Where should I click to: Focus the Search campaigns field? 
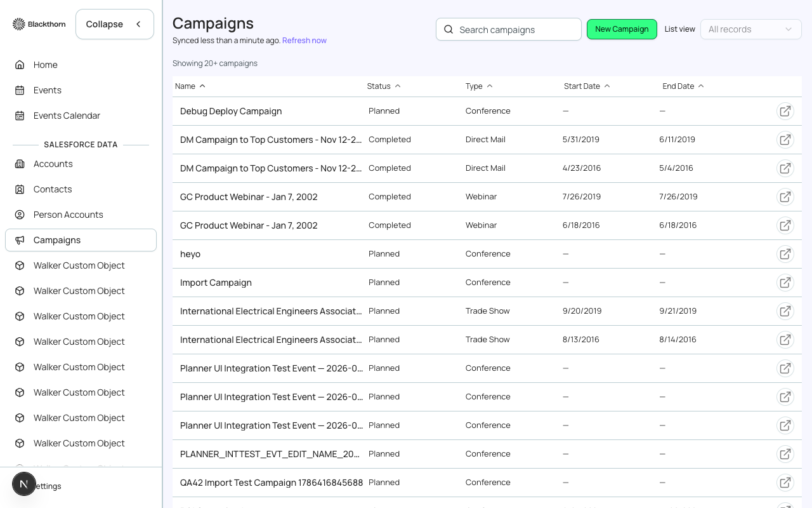(x=509, y=29)
